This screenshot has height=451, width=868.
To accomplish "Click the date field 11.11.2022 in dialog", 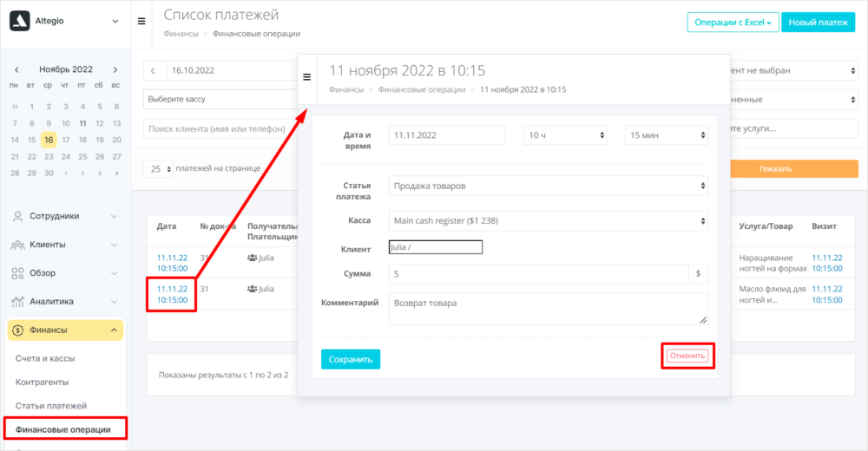I will [x=447, y=135].
